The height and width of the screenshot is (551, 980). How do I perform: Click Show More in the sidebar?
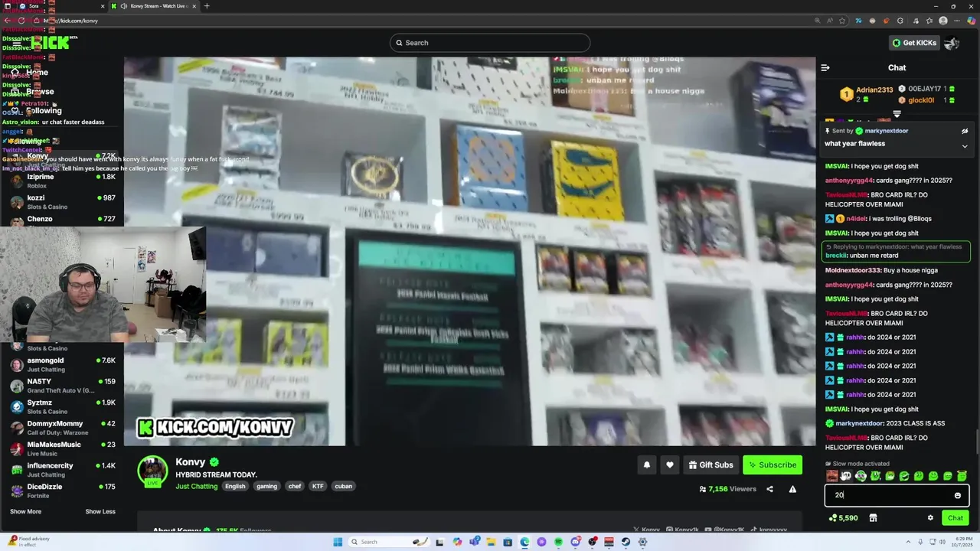[25, 511]
